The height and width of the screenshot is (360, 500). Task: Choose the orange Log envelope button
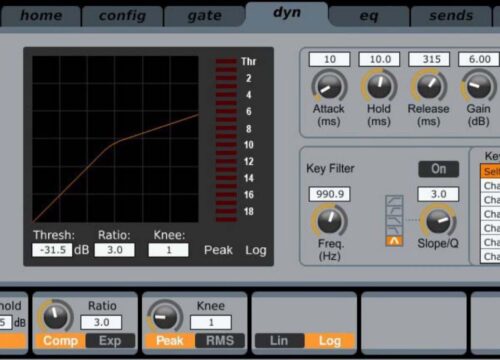tap(329, 341)
